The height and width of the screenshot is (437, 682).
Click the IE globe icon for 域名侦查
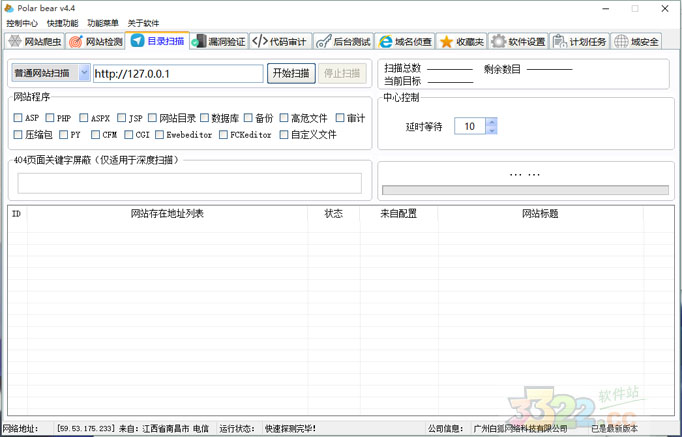pos(385,42)
